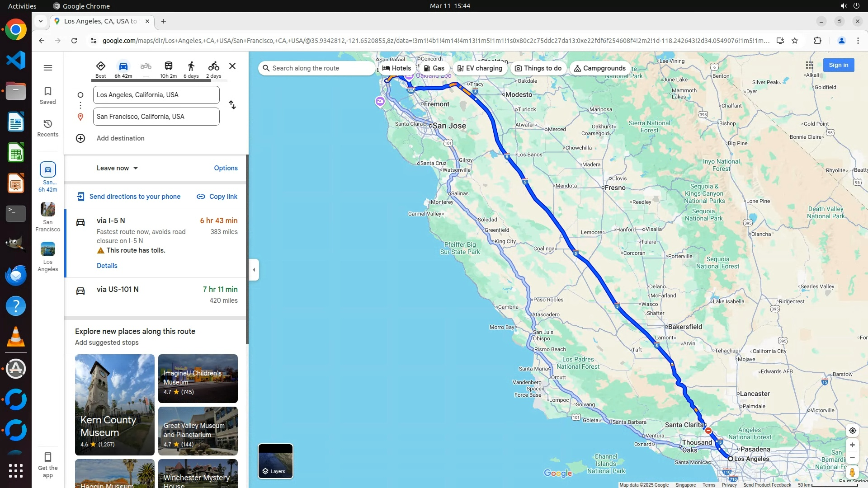Viewport: 868px width, 488px height.
Task: Show your location on the map
Action: tap(852, 431)
